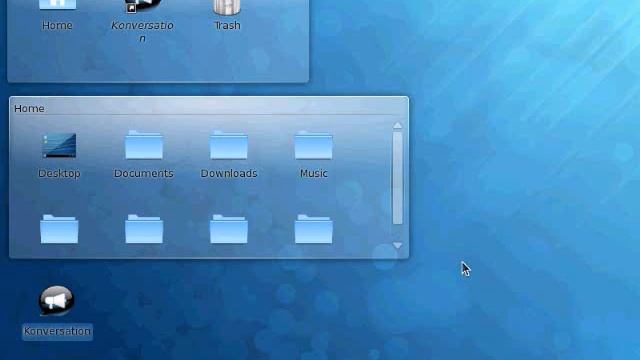This screenshot has height=360, width=640.
Task: Open Home icon in top folder view
Action: click(58, 5)
